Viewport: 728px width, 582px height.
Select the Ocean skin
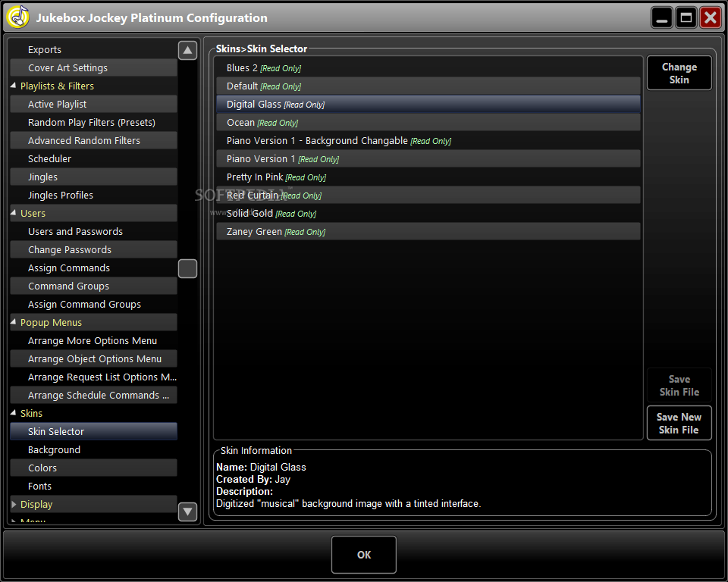coord(428,123)
